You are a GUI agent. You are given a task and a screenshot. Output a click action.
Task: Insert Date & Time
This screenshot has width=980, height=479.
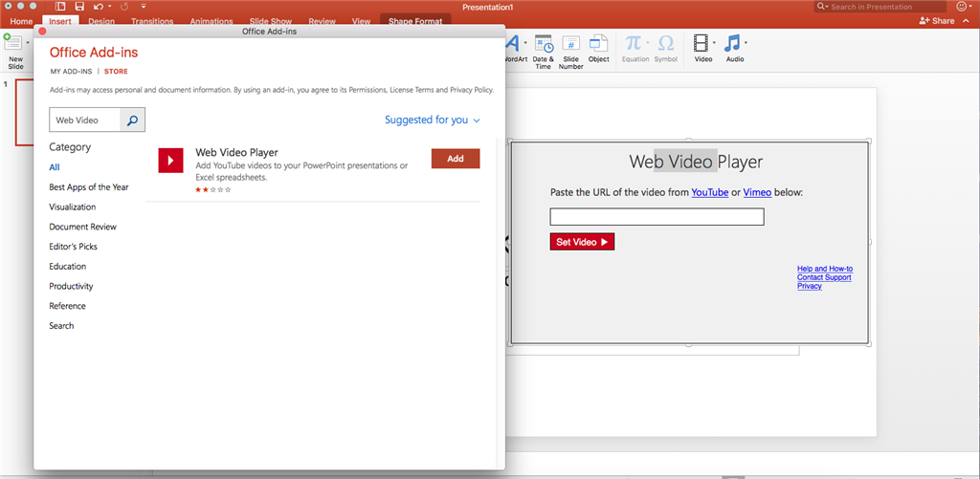point(544,44)
